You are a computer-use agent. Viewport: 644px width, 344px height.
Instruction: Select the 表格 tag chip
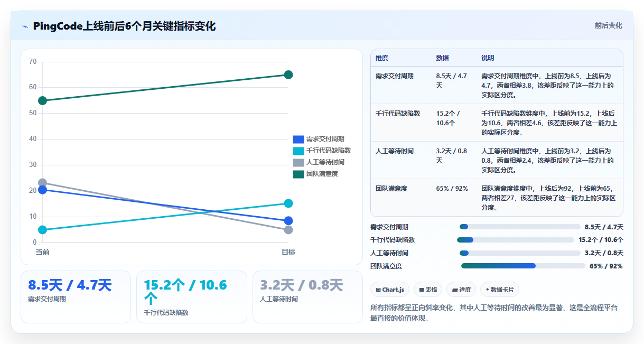(428, 290)
